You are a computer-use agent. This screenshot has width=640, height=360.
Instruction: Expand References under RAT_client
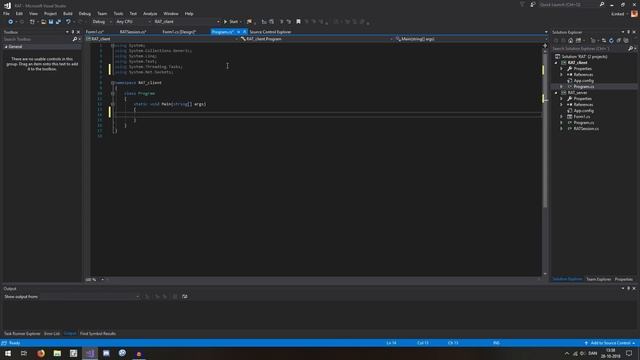pyautogui.click(x=562, y=75)
